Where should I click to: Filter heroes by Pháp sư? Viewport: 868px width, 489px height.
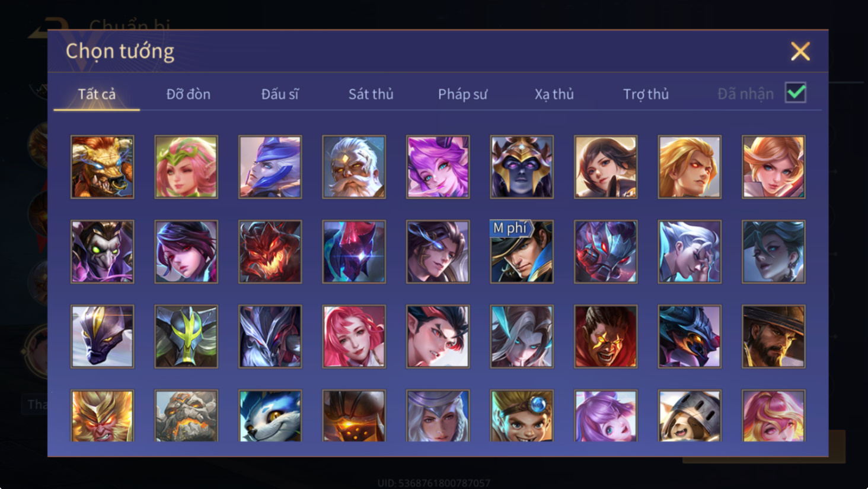(462, 94)
